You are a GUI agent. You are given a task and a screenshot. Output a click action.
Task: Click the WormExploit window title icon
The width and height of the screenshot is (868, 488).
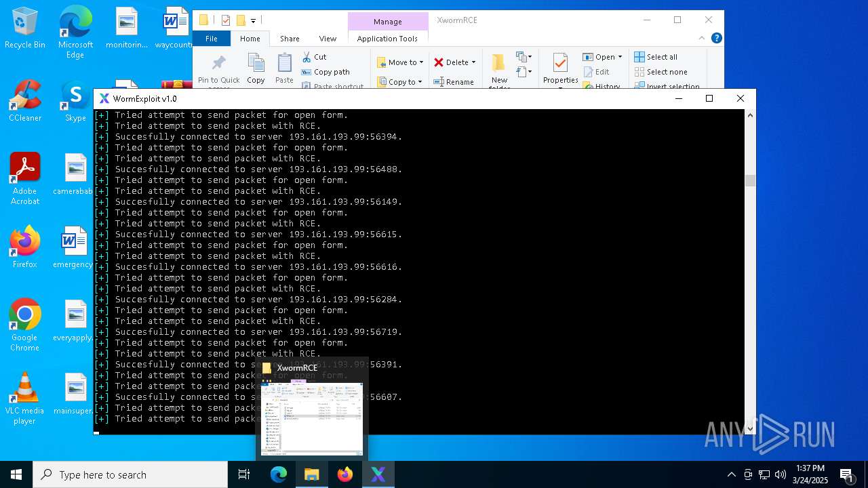coord(104,99)
